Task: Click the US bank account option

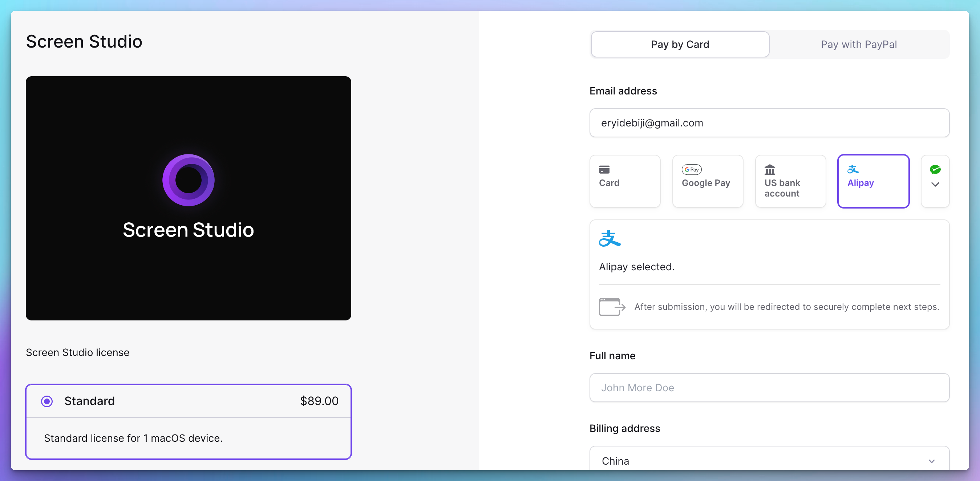Action: [x=790, y=181]
